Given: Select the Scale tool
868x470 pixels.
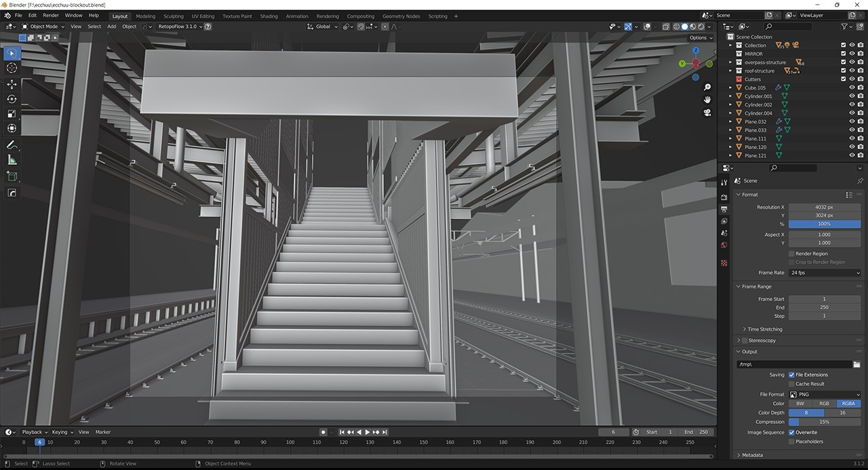Looking at the screenshot, I should pyautogui.click(x=12, y=114).
